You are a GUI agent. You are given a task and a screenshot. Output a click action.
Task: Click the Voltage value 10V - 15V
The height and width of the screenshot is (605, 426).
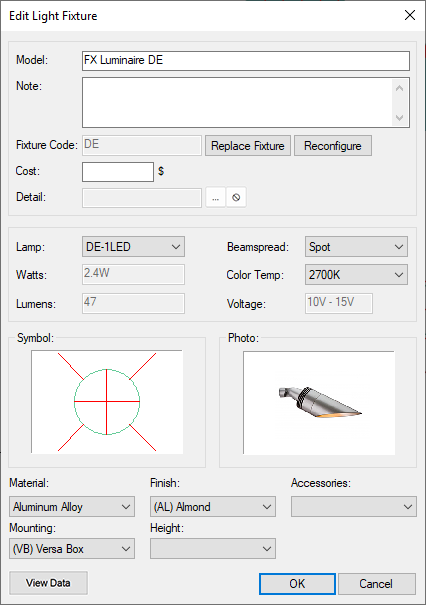[x=339, y=303]
